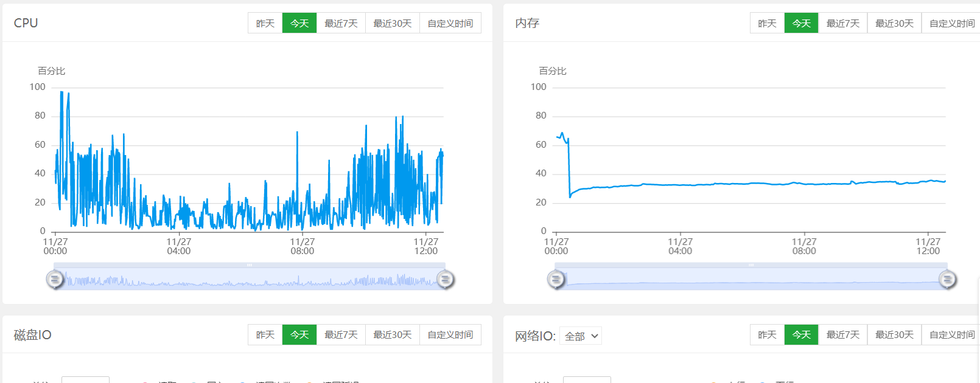
Task: Open 自定义时间 for 磁盘IO chart
Action: pyautogui.click(x=450, y=335)
